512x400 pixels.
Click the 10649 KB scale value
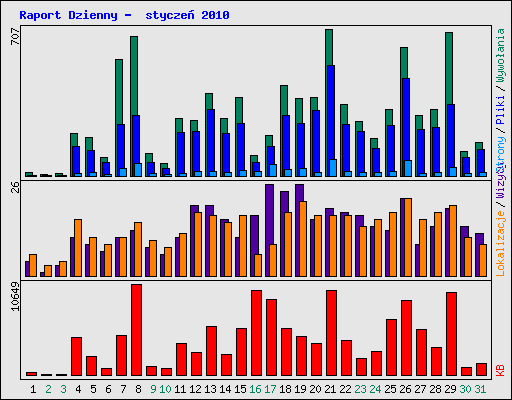(x=15, y=296)
